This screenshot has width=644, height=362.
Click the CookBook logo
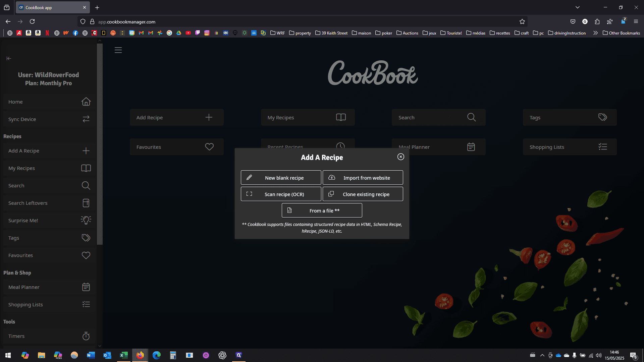tap(373, 73)
